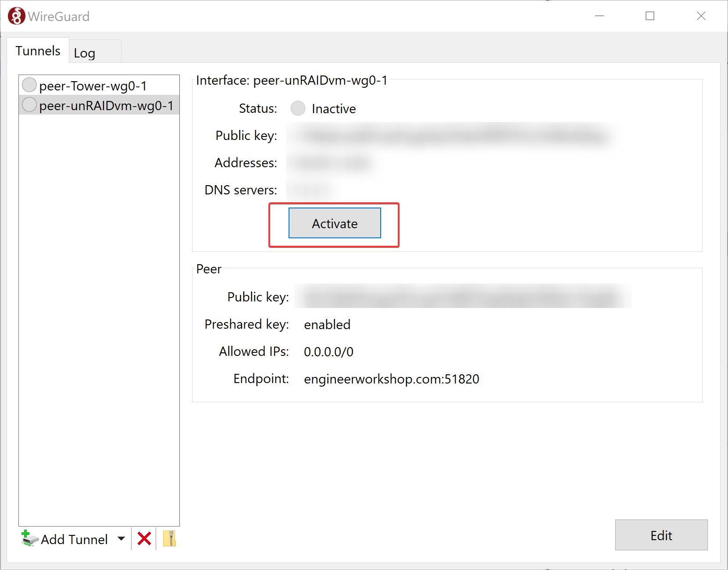
Task: Click the blurred Peer public key value
Action: pyautogui.click(x=463, y=297)
